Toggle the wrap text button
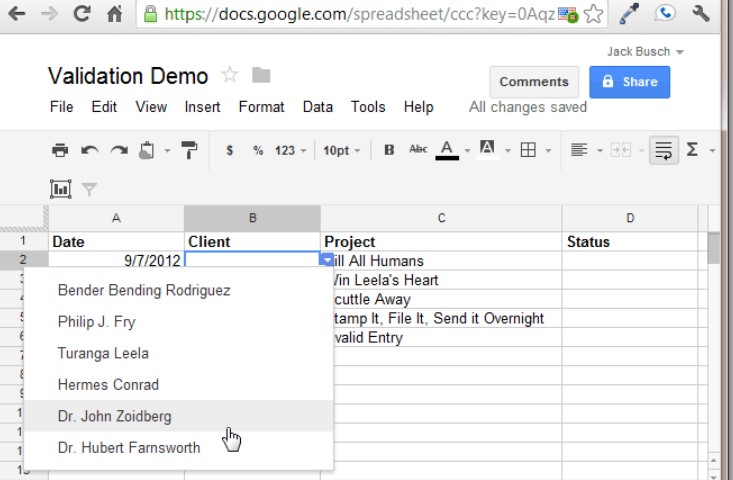This screenshot has width=733, height=480. click(663, 150)
